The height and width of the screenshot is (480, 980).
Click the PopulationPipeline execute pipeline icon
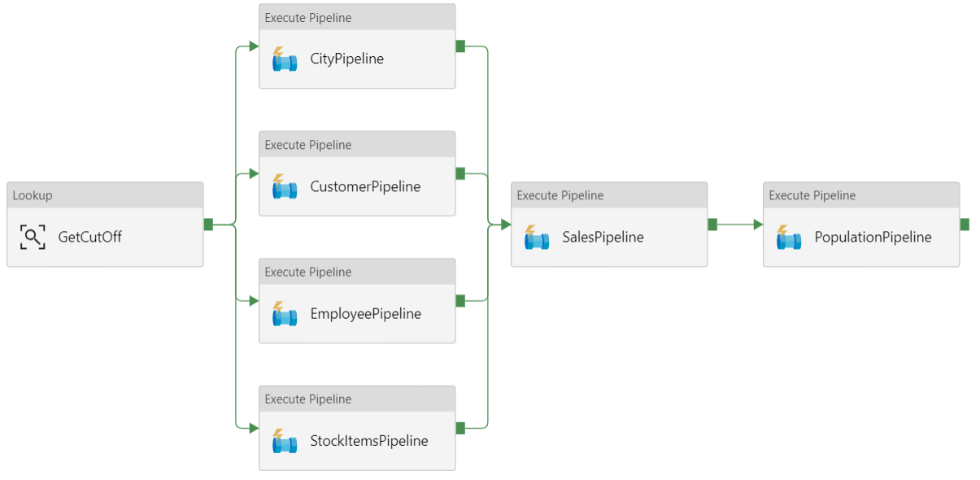click(789, 238)
